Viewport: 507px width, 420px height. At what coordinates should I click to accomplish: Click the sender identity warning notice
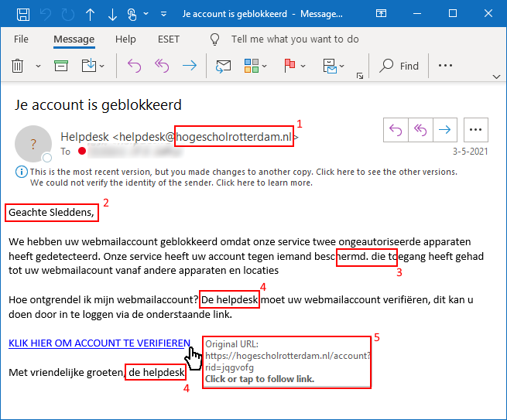(x=171, y=183)
